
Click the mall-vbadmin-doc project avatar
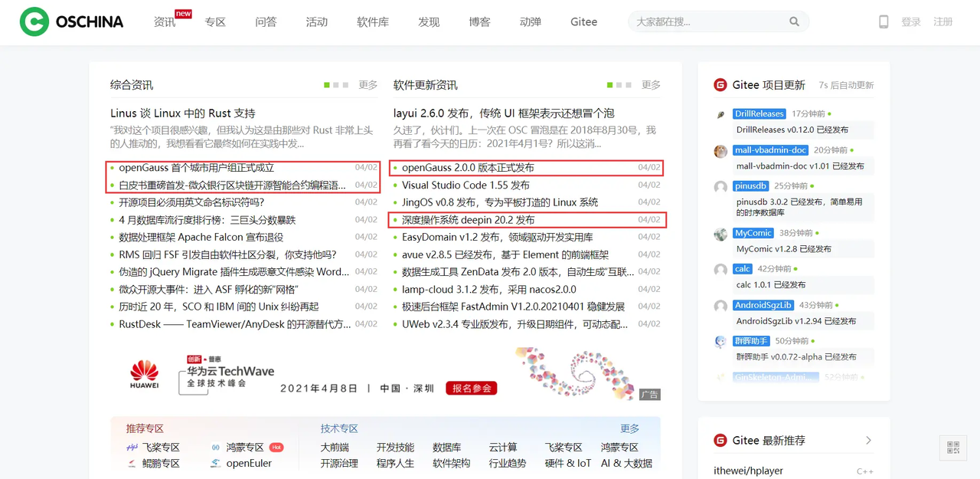pyautogui.click(x=720, y=151)
